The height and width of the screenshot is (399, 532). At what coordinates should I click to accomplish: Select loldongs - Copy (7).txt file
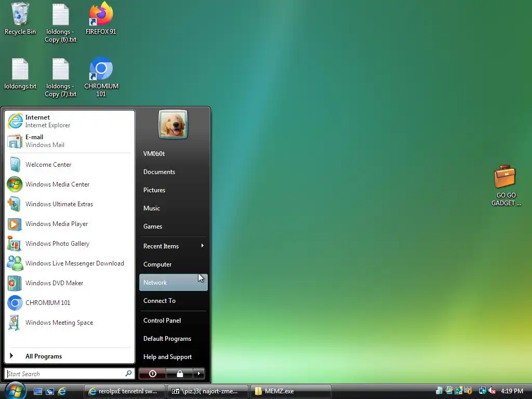[61, 77]
